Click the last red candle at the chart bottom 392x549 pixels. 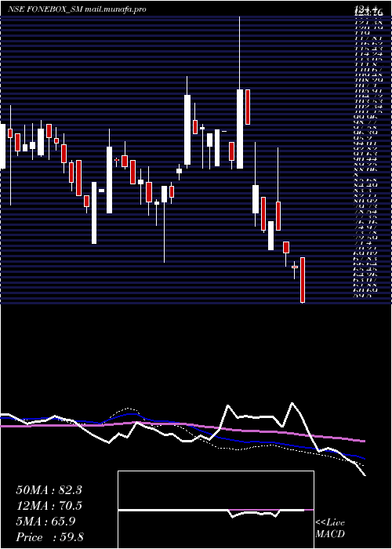(x=303, y=280)
